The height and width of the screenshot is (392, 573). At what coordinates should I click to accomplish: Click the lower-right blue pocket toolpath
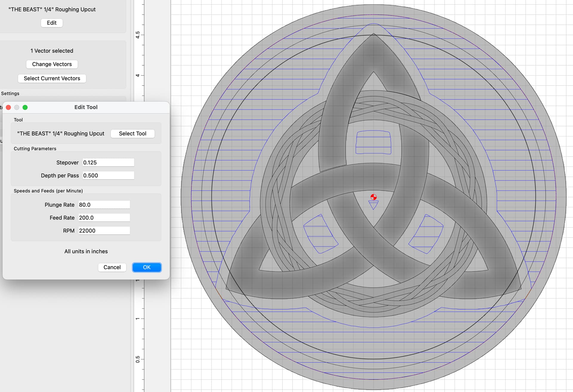(x=426, y=234)
